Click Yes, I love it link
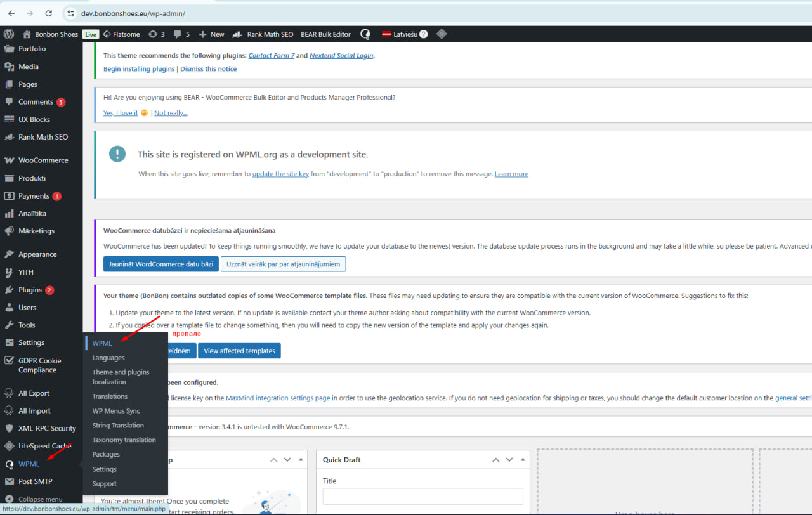812x515 pixels. pos(121,113)
